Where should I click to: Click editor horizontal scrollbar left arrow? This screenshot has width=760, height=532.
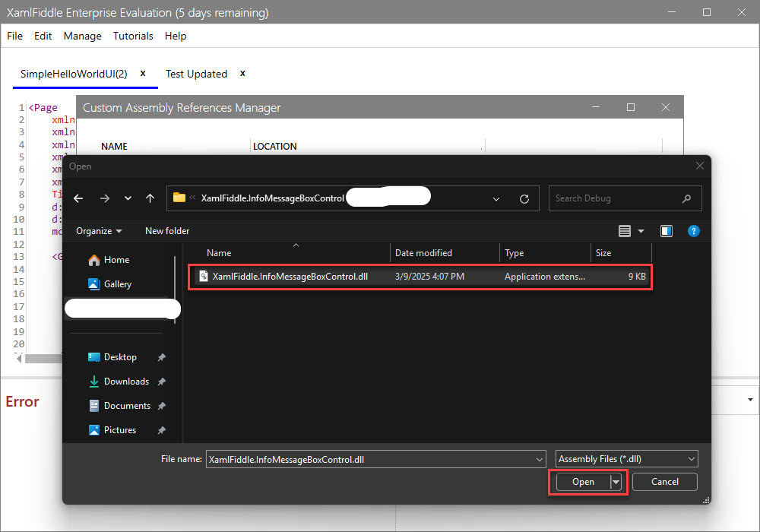[19, 359]
